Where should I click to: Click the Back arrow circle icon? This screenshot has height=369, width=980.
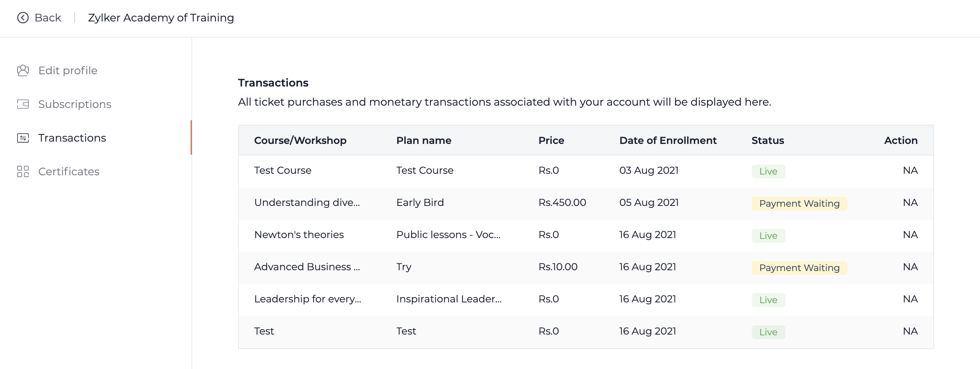23,18
